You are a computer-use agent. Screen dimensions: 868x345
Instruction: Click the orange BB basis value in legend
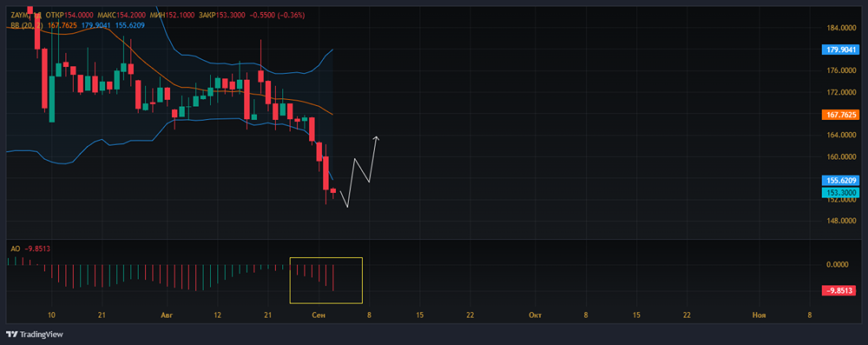point(62,25)
